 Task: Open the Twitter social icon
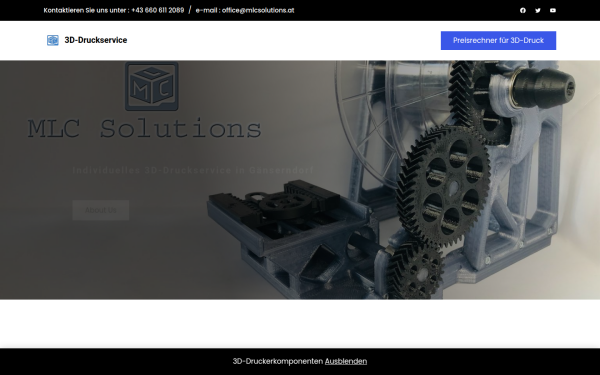tap(538, 10)
